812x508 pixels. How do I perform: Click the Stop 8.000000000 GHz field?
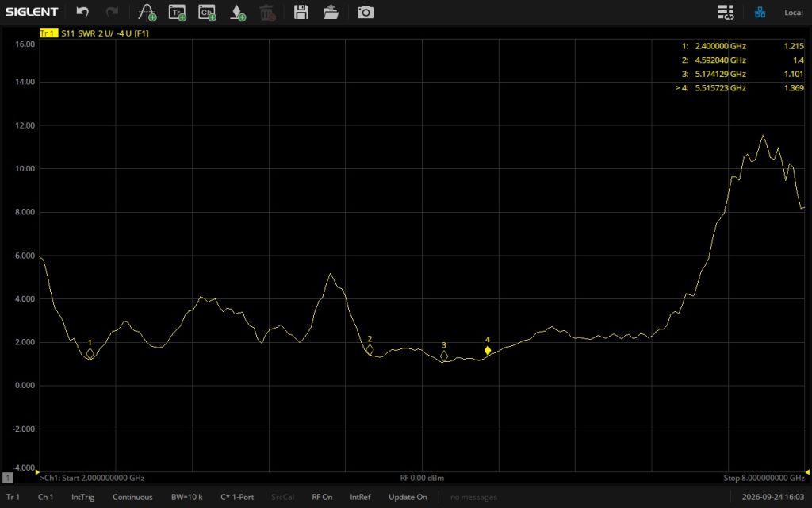(764, 478)
